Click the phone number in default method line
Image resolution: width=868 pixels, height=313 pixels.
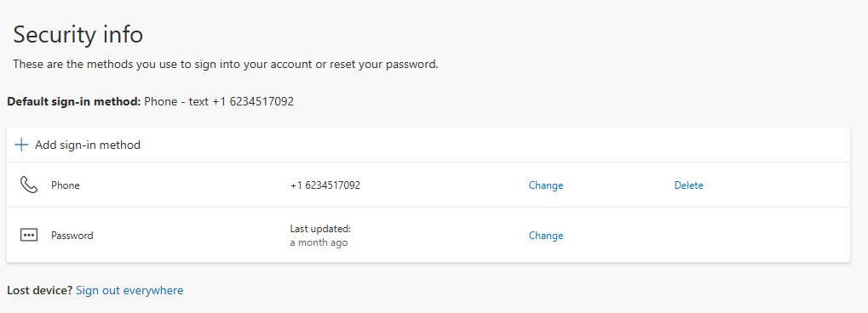coord(253,102)
